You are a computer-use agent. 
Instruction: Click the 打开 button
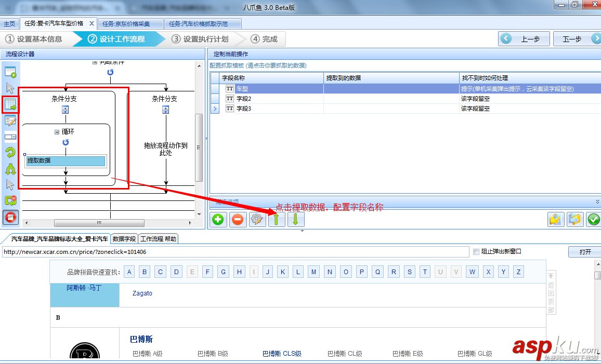tap(585, 252)
